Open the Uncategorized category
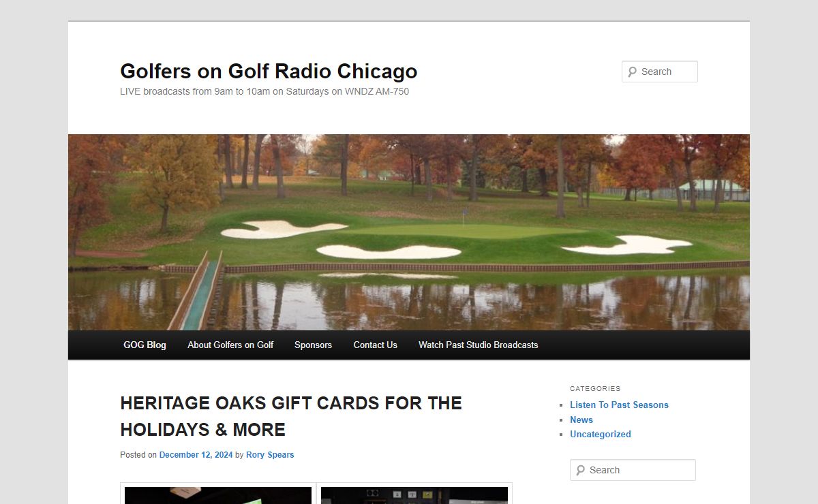This screenshot has width=818, height=504. point(601,434)
